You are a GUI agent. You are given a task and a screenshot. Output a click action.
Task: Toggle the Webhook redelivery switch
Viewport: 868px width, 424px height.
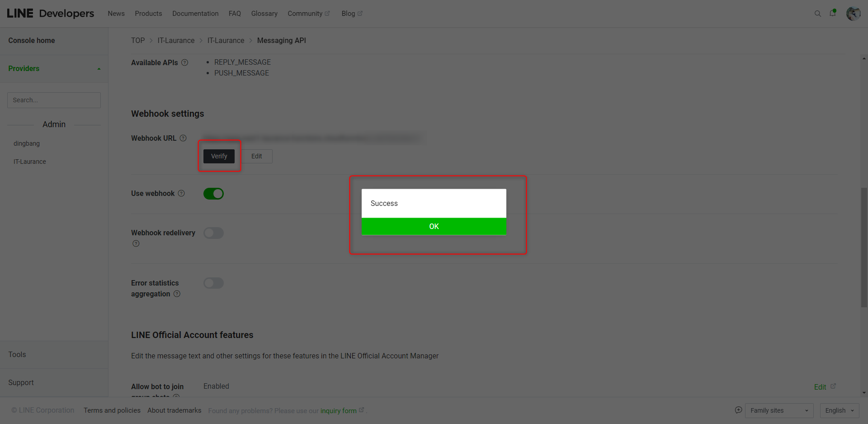213,233
